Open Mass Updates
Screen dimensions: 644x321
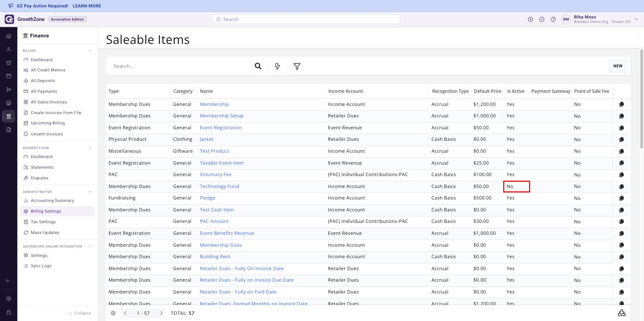click(45, 233)
